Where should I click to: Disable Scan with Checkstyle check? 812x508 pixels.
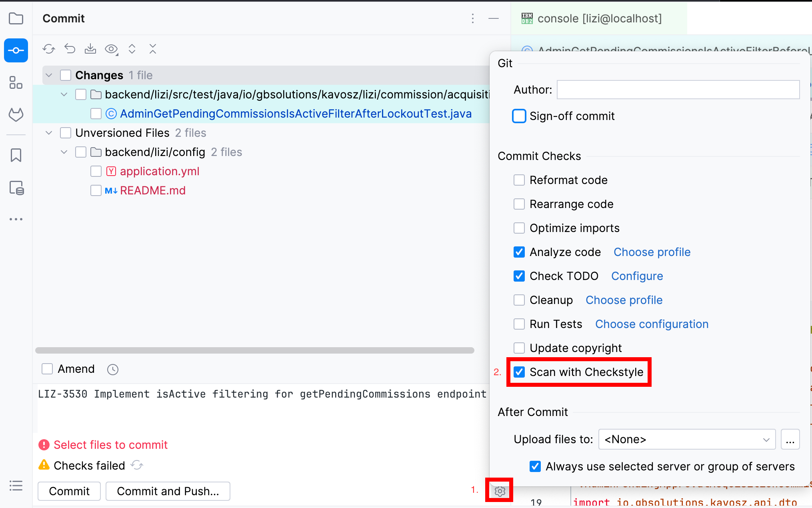click(x=519, y=372)
